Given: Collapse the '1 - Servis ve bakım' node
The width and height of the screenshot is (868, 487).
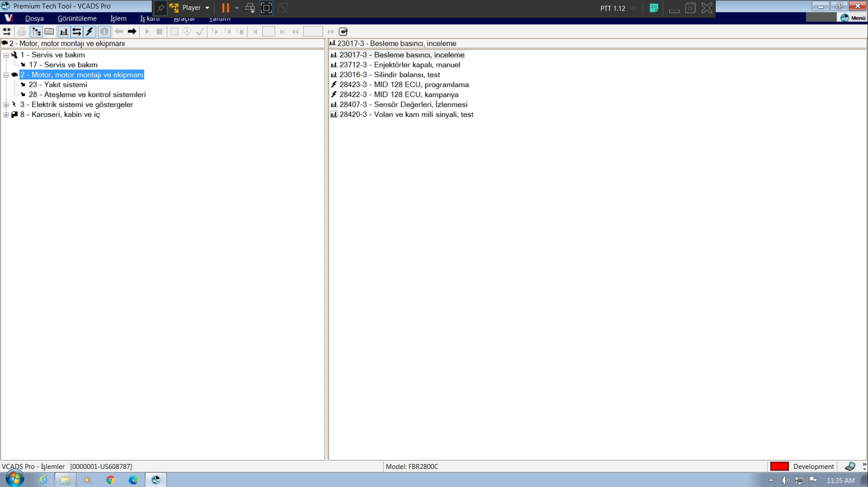Looking at the screenshot, I should [x=6, y=55].
